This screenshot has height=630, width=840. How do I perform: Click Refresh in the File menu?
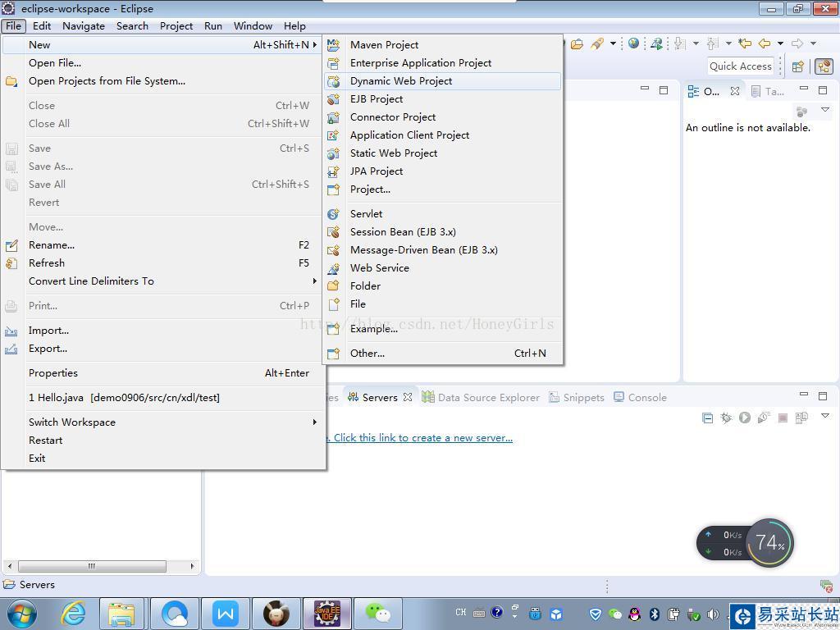163,263
